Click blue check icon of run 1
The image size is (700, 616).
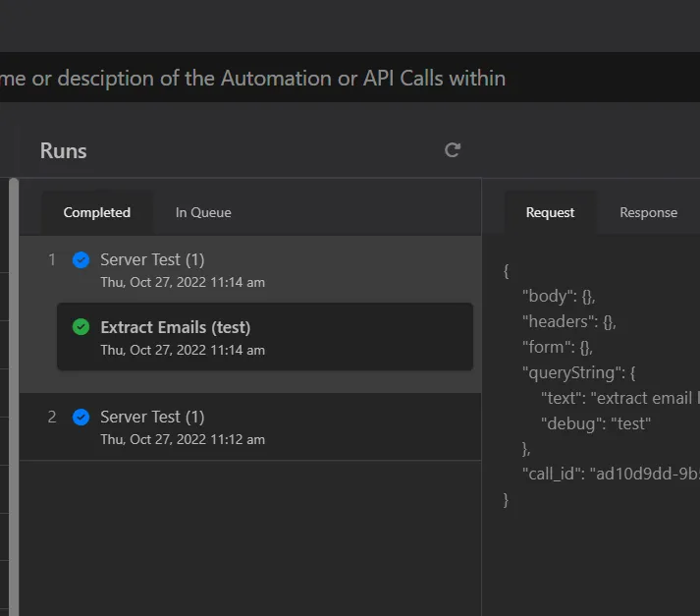click(x=81, y=260)
